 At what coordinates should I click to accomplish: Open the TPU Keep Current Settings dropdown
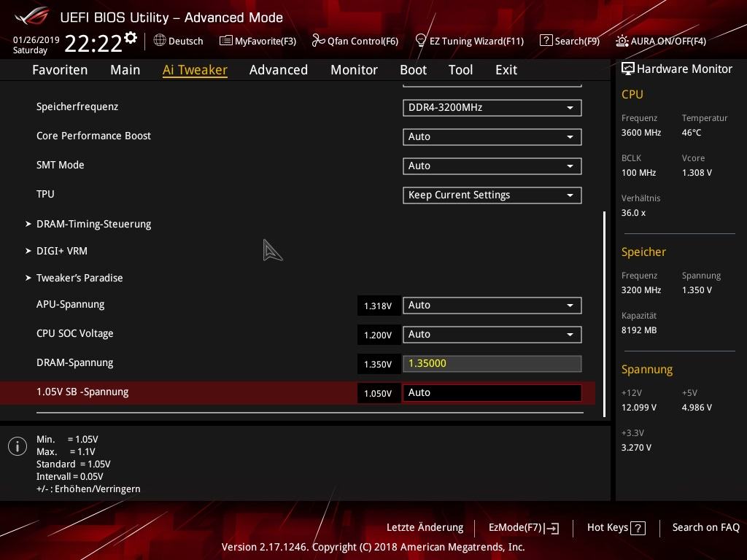[x=492, y=195]
